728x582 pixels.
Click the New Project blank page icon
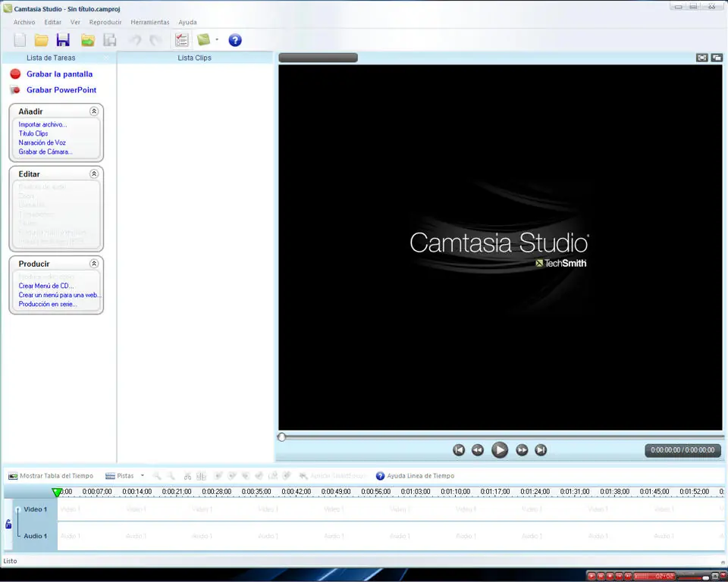[x=20, y=40]
